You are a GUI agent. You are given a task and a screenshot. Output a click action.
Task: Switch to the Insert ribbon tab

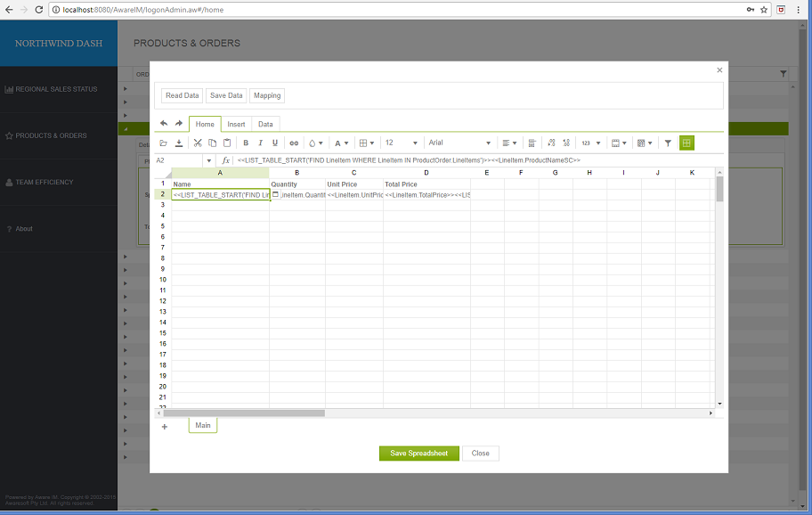click(236, 125)
